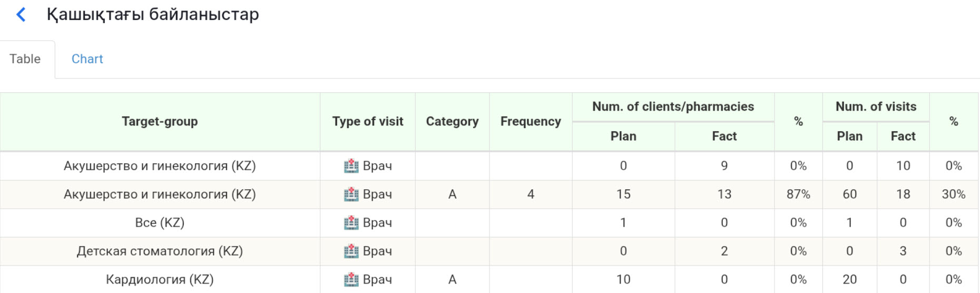The width and height of the screenshot is (980, 293).
Task: Click hospital icon in category A Акушерство row
Action: pos(351,194)
